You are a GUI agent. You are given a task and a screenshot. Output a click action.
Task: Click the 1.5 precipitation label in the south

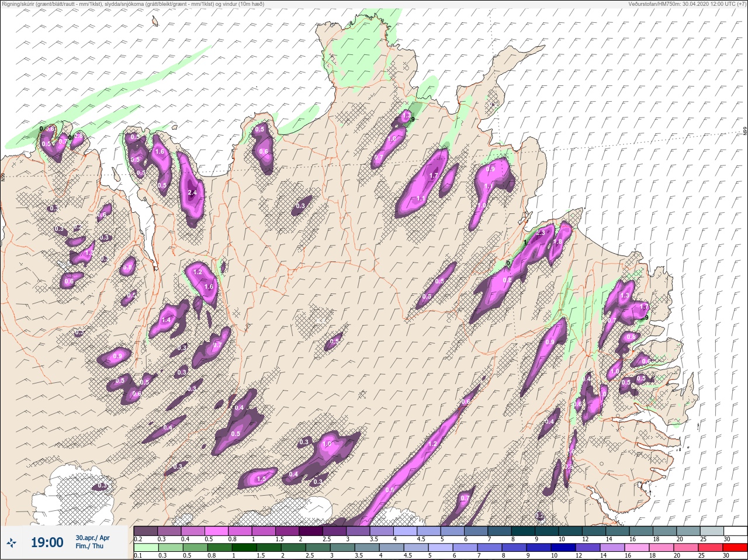point(262,479)
